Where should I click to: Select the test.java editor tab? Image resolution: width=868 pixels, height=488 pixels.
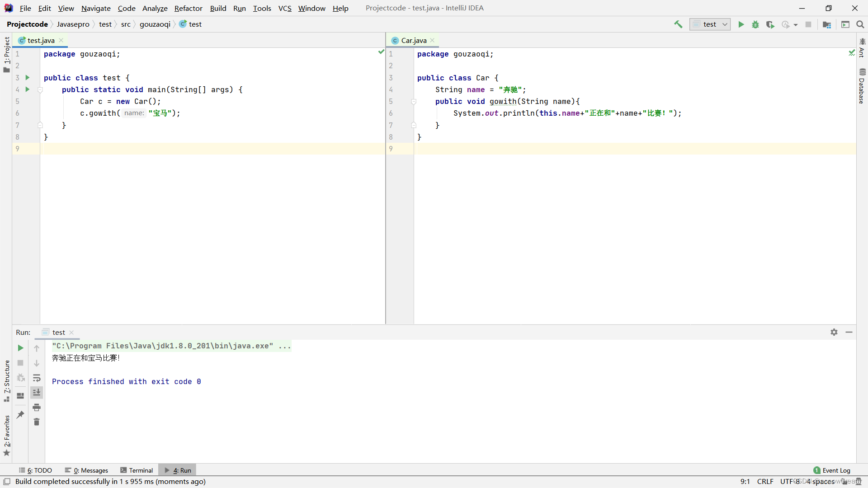point(41,40)
